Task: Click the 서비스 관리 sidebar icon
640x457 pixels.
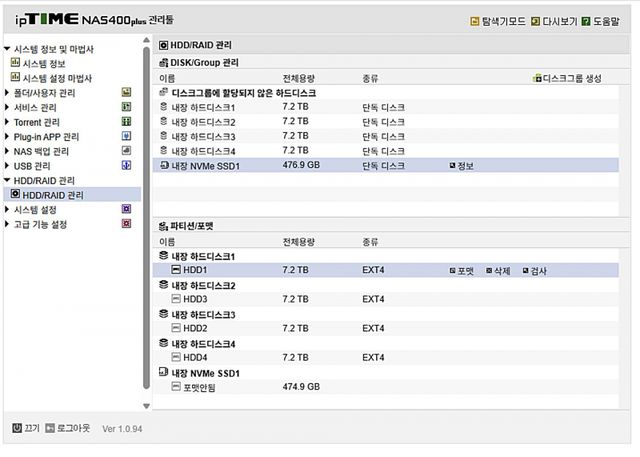Action: coord(126,107)
